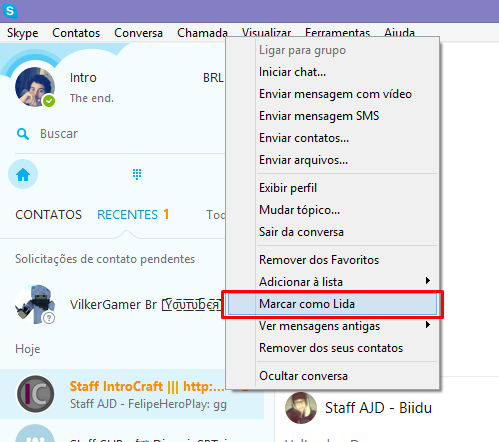Switch to the CONTATOS tab

point(48,214)
